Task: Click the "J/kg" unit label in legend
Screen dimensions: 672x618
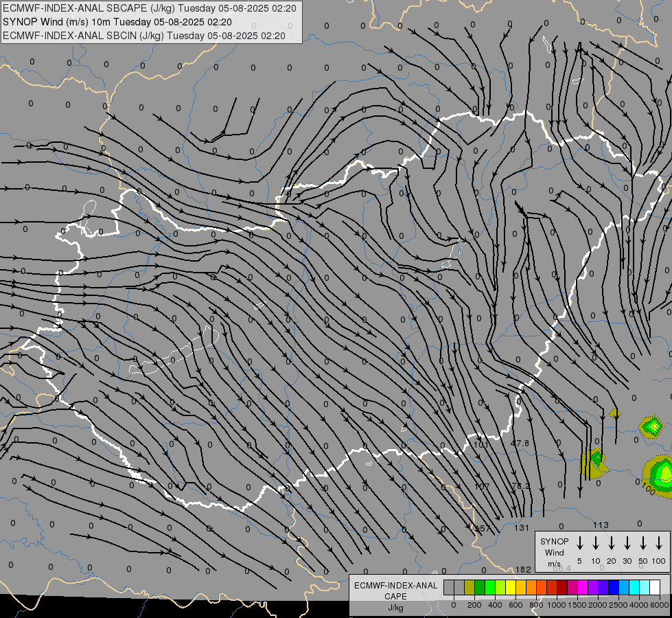Action: [x=395, y=608]
